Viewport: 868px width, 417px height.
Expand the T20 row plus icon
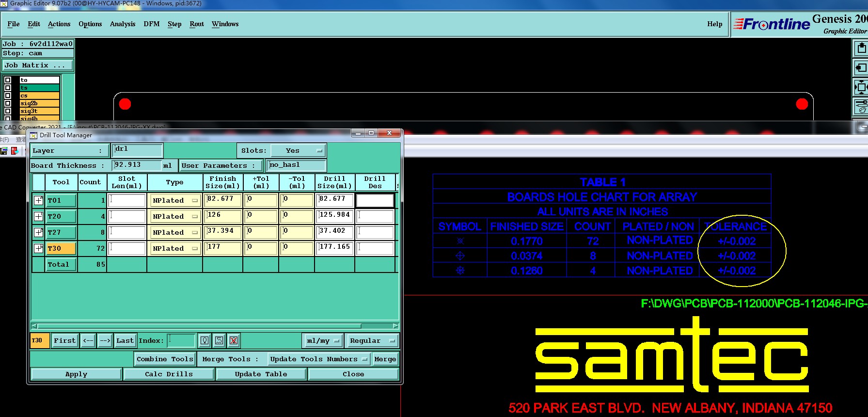(x=38, y=216)
